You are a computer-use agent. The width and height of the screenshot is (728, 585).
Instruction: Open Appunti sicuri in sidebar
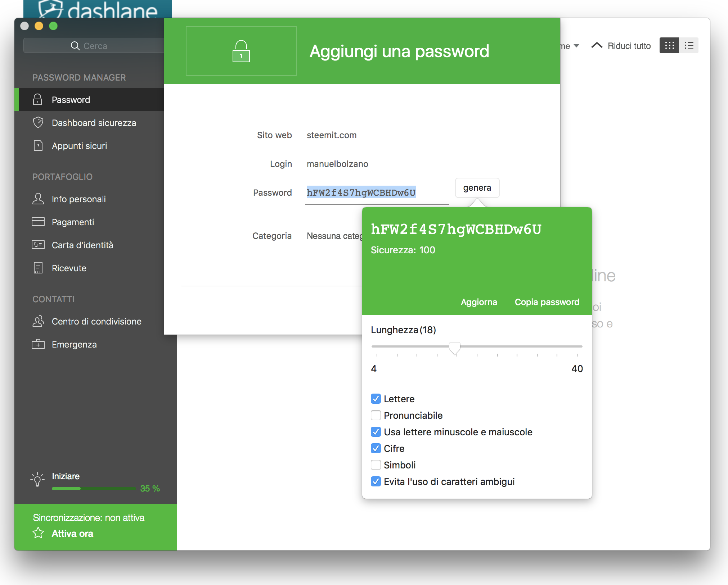tap(89, 146)
